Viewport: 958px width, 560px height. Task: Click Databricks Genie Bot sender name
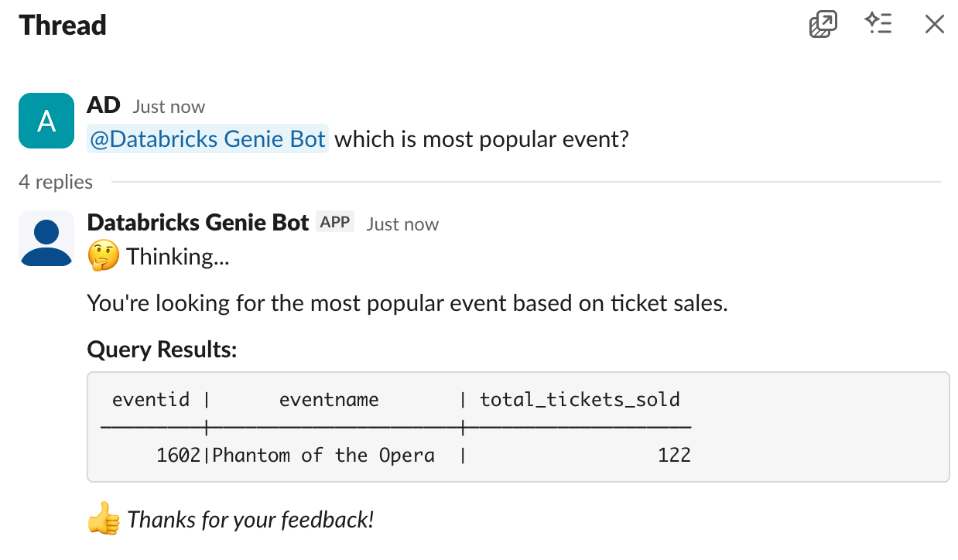click(x=198, y=223)
